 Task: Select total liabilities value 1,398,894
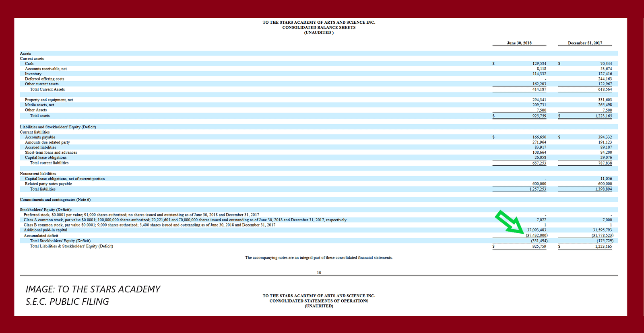pos(603,189)
